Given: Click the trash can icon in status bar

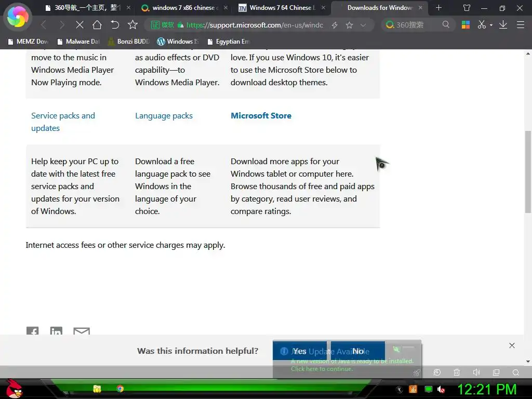Looking at the screenshot, I should click(x=457, y=372).
